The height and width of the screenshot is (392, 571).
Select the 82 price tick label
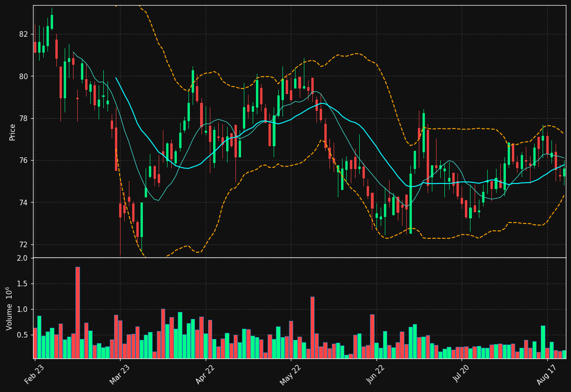(x=24, y=34)
